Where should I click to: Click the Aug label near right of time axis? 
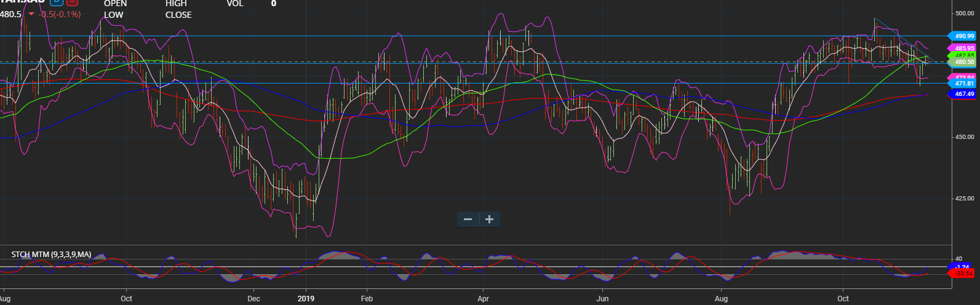[x=721, y=299]
